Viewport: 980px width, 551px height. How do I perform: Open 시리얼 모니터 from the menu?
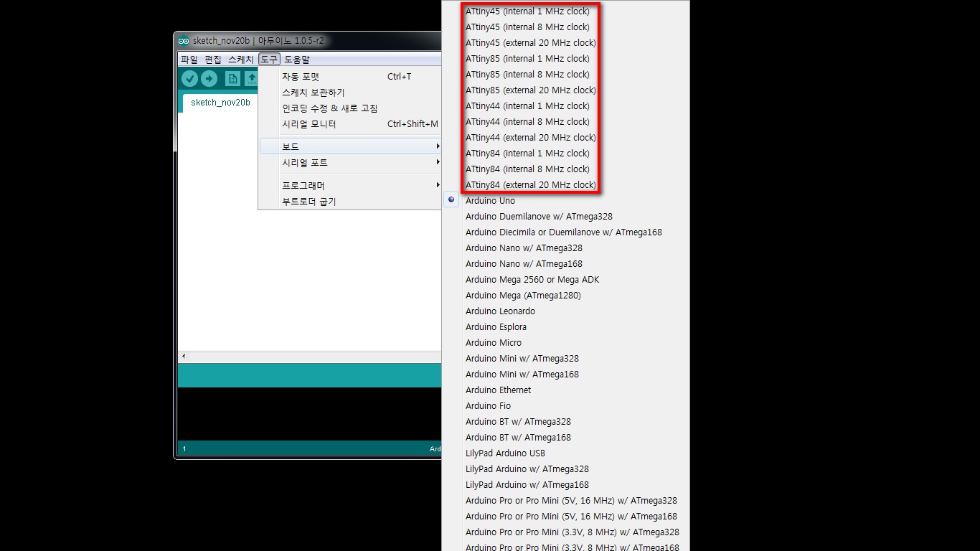coord(350,124)
